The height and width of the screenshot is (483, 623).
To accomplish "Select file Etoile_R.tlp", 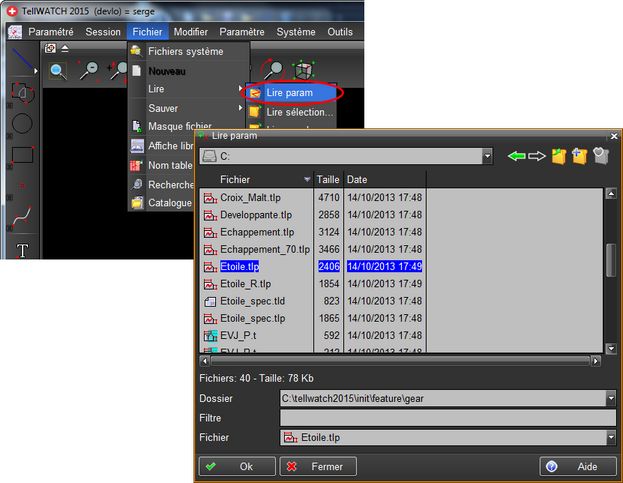I will click(246, 284).
